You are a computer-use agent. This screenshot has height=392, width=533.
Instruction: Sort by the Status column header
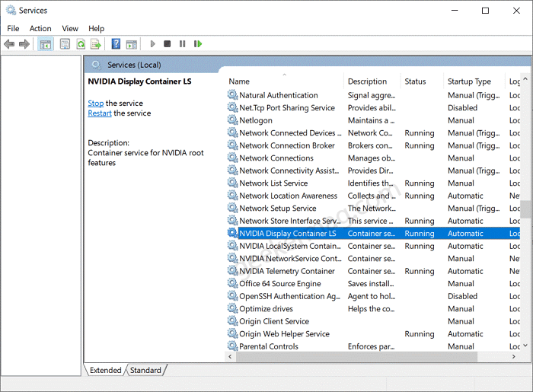tap(422, 81)
